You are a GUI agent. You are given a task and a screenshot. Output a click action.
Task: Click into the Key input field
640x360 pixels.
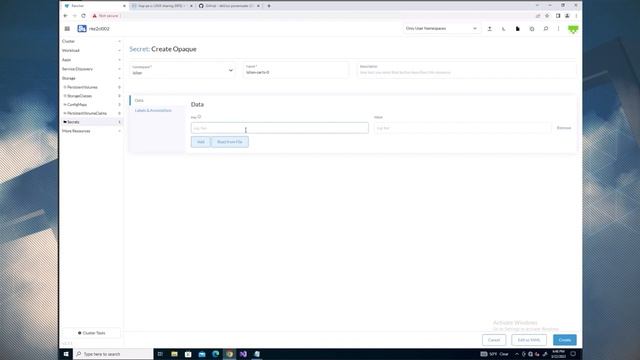click(280, 128)
